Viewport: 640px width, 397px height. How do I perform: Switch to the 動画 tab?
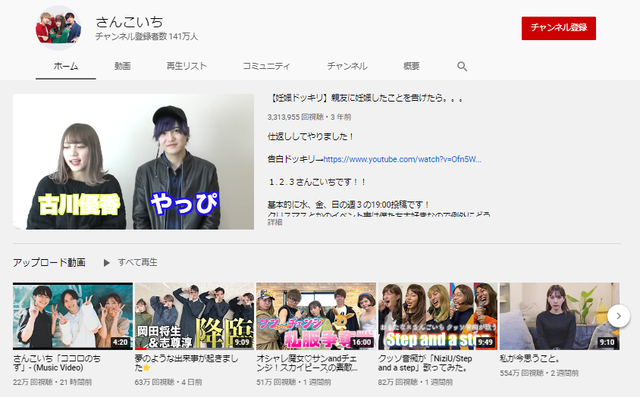(x=122, y=66)
